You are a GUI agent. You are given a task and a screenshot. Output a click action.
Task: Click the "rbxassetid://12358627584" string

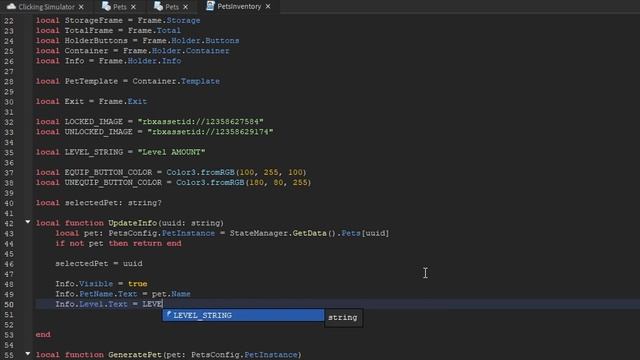[200, 122]
